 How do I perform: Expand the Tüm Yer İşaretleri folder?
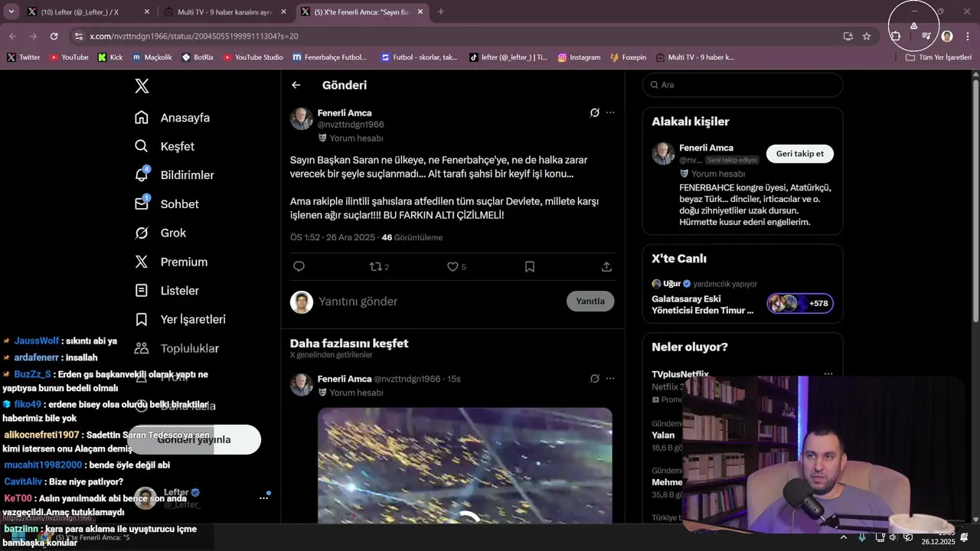click(x=939, y=57)
